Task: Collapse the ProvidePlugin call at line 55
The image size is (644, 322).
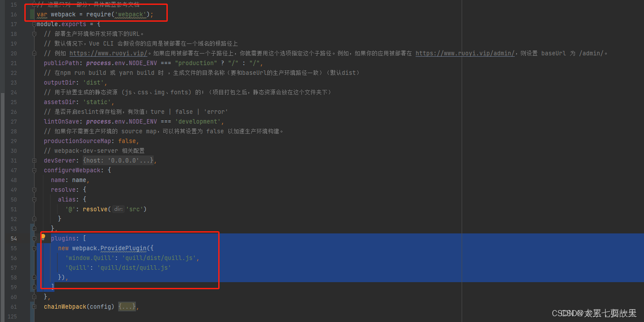Action: pyautogui.click(x=34, y=248)
